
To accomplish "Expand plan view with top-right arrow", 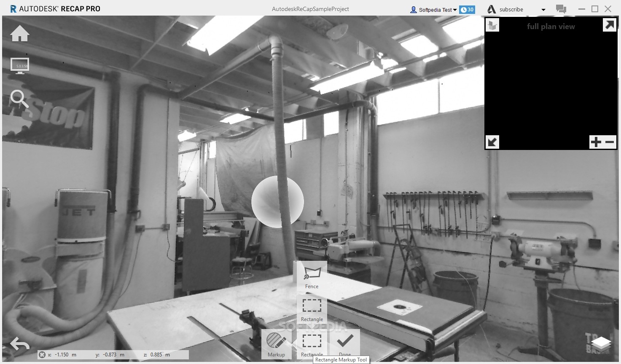I will (610, 25).
